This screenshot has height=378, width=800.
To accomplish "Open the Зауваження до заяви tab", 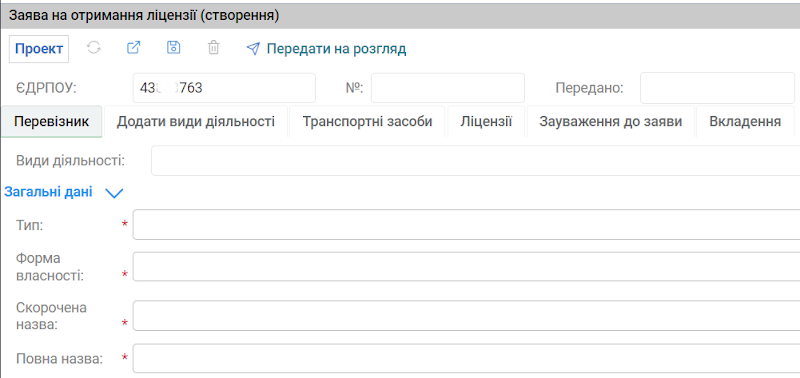I will 611,121.
